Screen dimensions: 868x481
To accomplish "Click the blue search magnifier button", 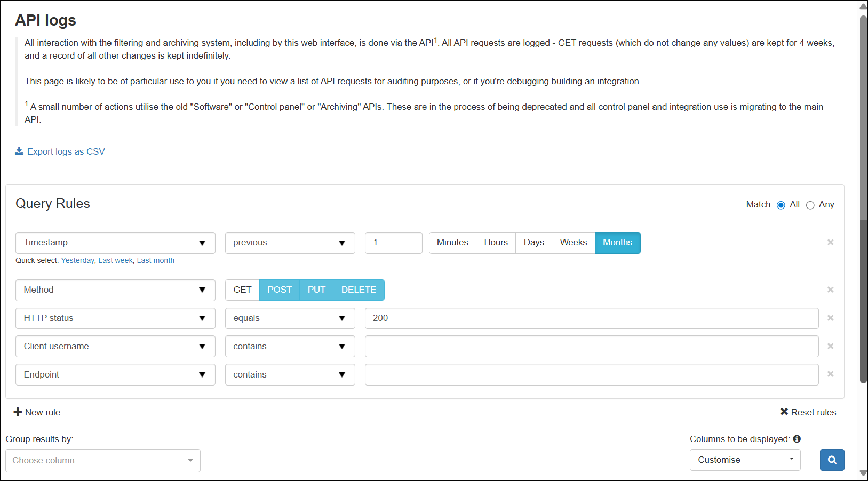I will tap(832, 460).
